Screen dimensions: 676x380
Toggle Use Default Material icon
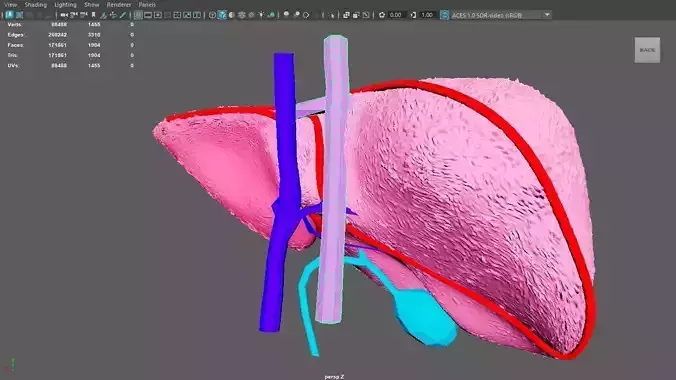point(232,15)
